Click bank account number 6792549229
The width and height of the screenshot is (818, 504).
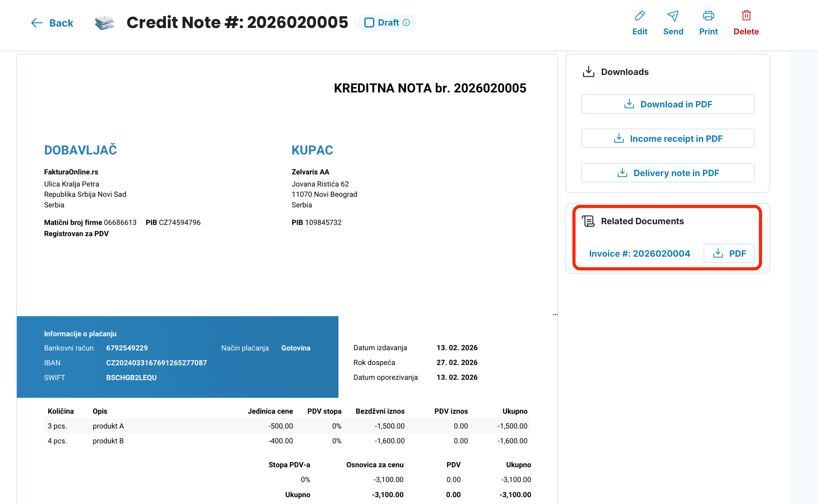tap(127, 348)
